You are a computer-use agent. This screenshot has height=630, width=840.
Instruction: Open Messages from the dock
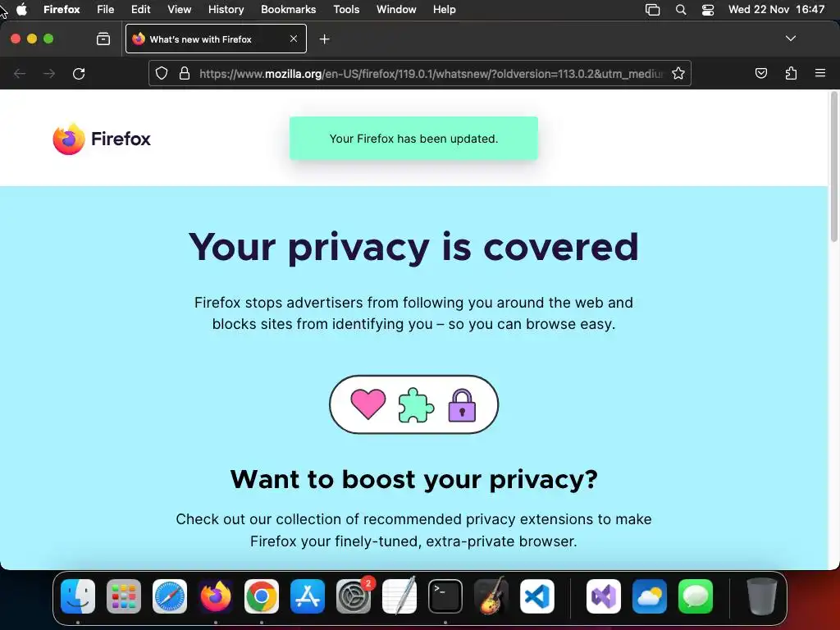point(696,596)
